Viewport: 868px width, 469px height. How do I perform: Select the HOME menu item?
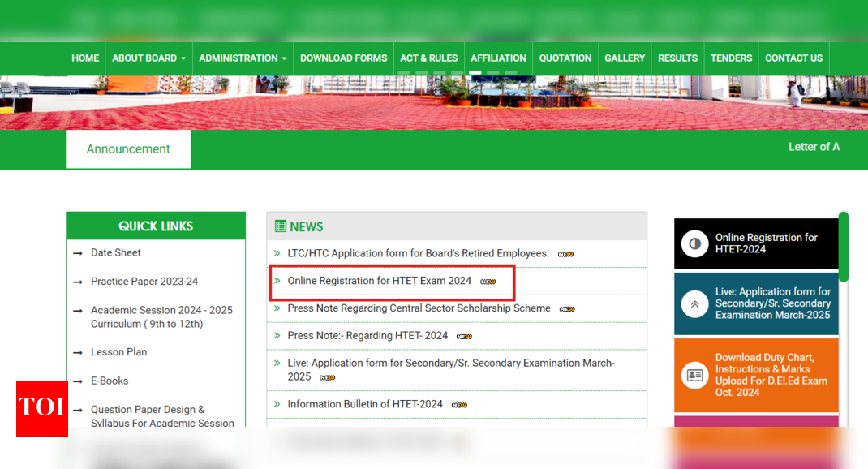[85, 58]
